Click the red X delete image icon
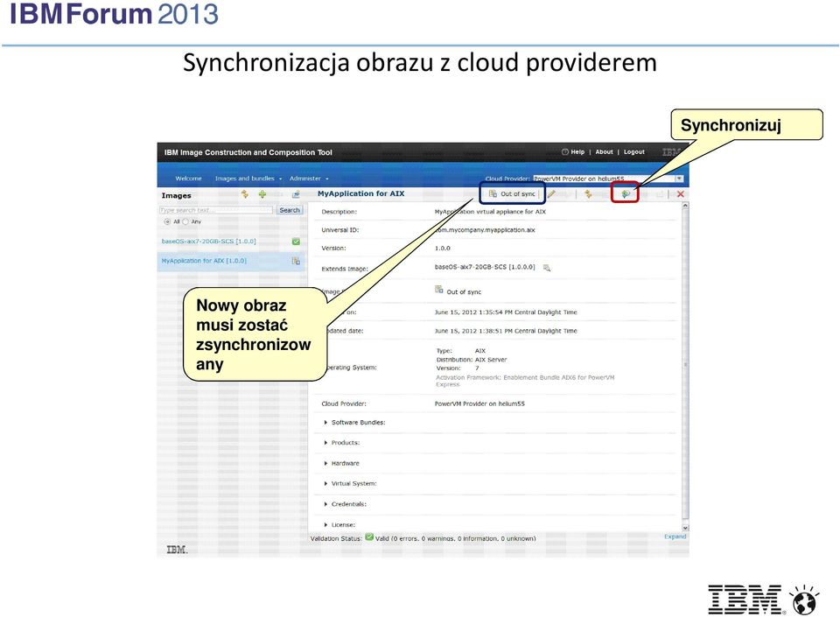The width and height of the screenshot is (840, 617). click(681, 194)
